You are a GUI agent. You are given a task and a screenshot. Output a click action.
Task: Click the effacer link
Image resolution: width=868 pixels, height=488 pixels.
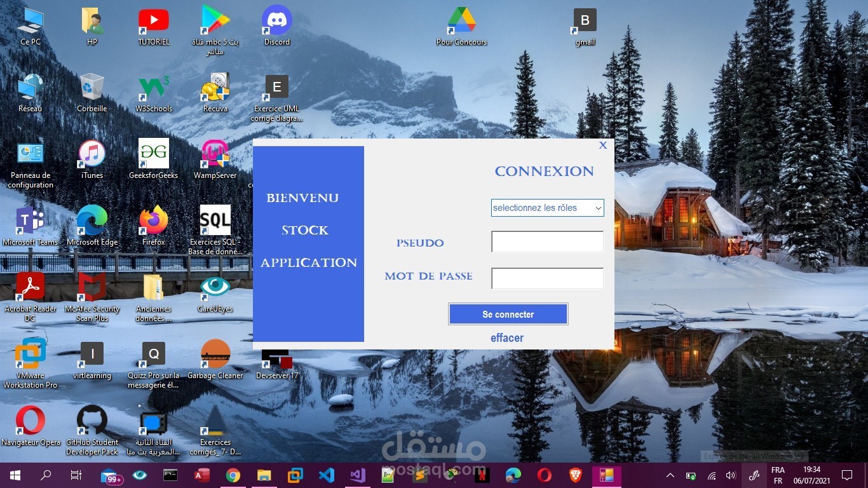(507, 338)
